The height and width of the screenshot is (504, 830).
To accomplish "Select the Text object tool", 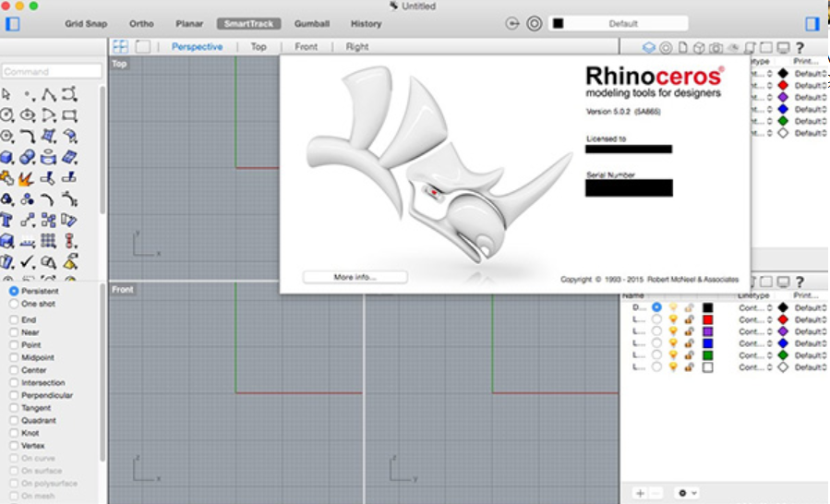I will 6,221.
